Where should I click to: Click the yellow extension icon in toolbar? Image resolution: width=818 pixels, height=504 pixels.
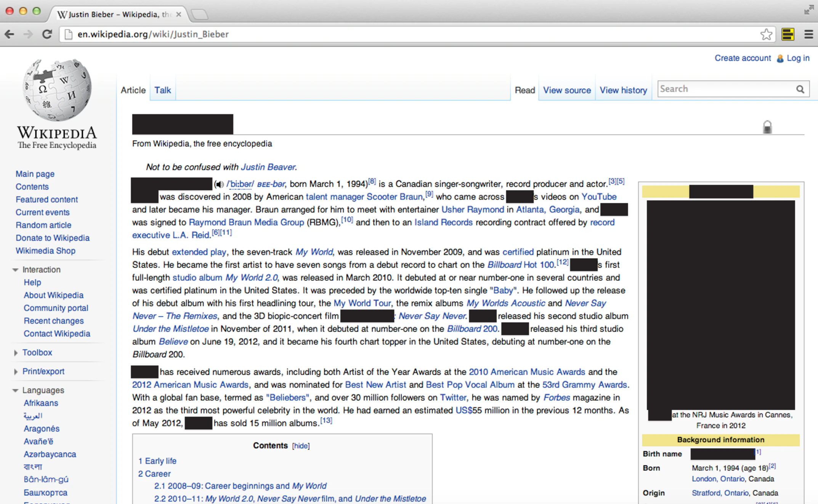[x=788, y=34]
